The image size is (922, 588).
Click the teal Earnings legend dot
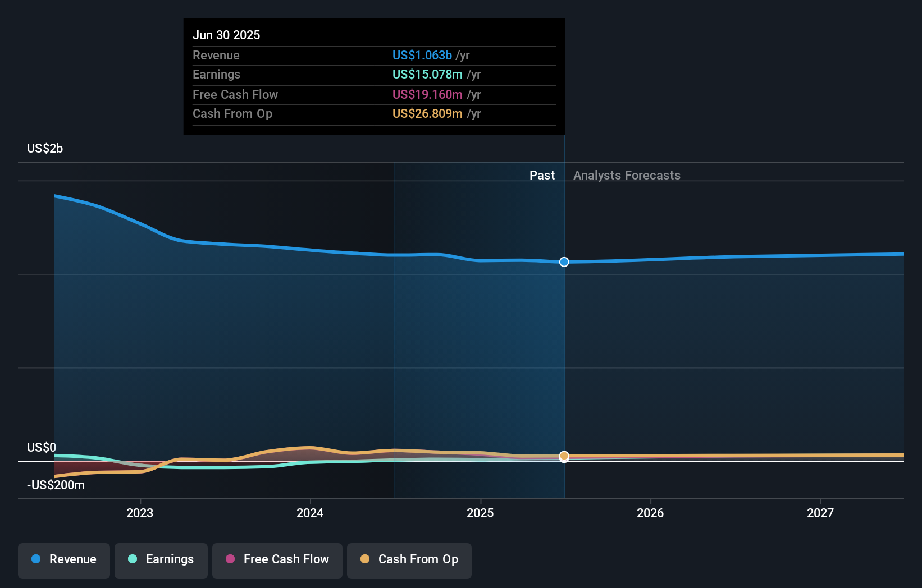[x=131, y=559]
